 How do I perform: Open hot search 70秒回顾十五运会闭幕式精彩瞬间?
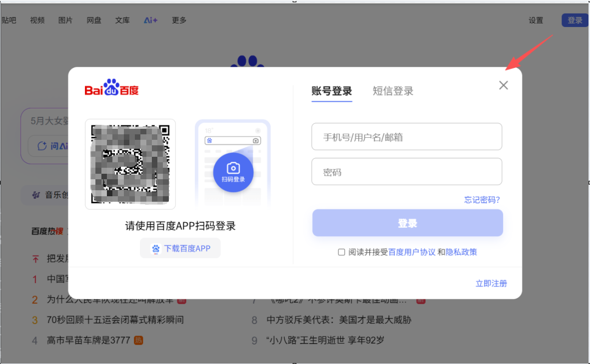[x=115, y=320]
